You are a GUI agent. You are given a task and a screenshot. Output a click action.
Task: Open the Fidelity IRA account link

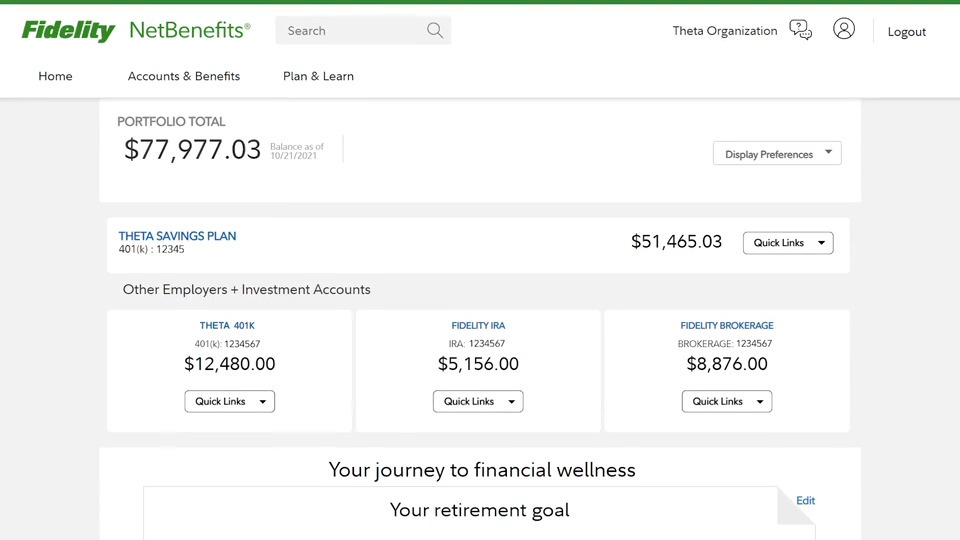(x=478, y=325)
